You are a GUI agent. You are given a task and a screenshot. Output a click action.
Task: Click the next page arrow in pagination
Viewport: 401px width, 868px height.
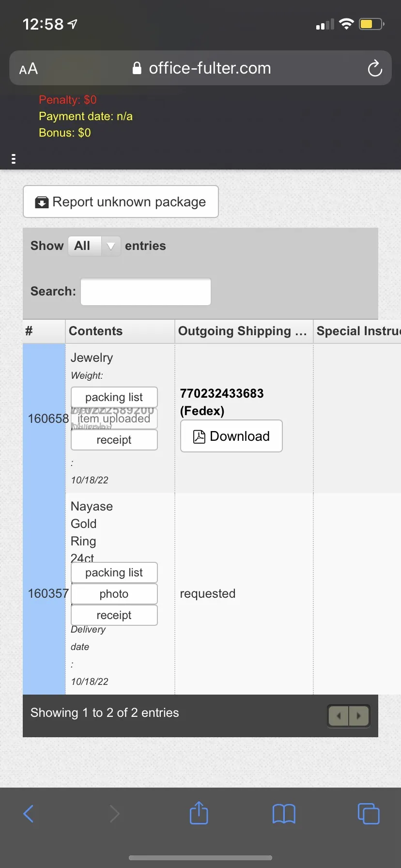point(359,715)
